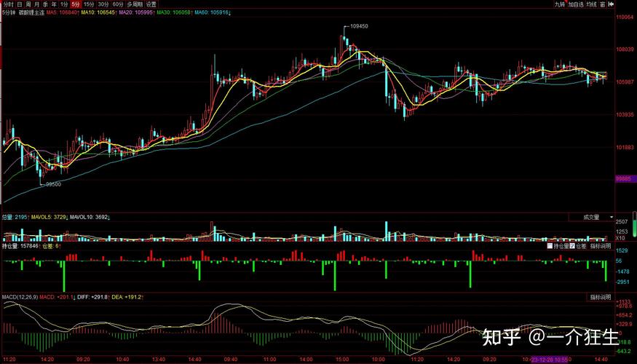The height and width of the screenshot is (364, 637).
Task: Open the 九转 indicator tool
Action: coord(559,4)
